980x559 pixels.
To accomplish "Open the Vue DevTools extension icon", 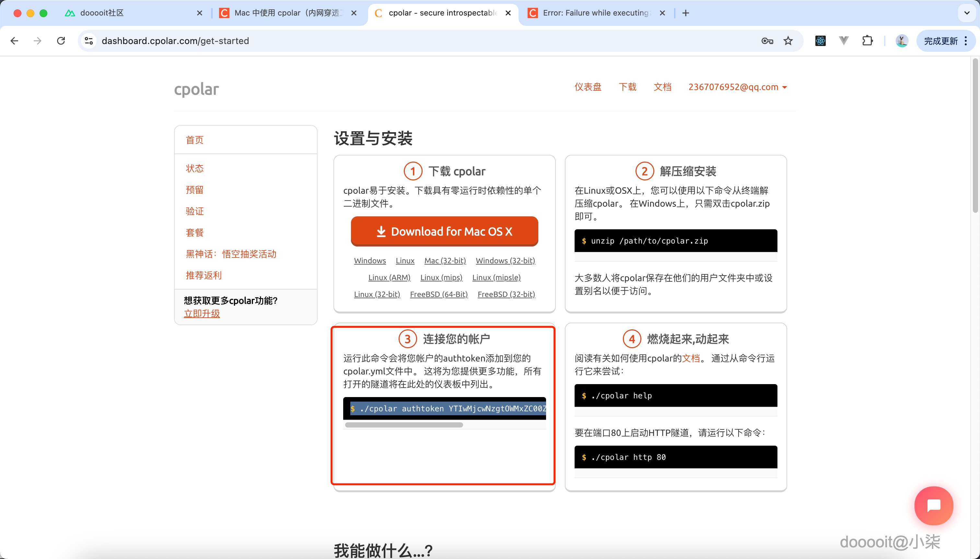I will coord(844,41).
